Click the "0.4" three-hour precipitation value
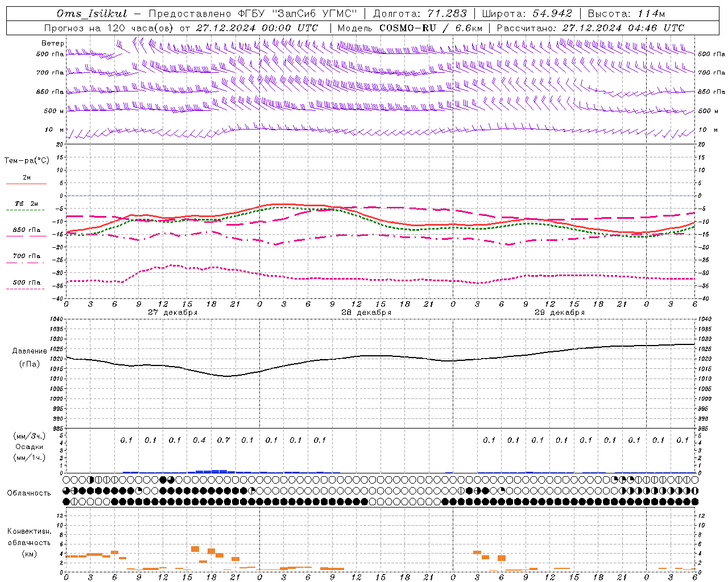Image resolution: width=728 pixels, height=582 pixels. pos(199,440)
